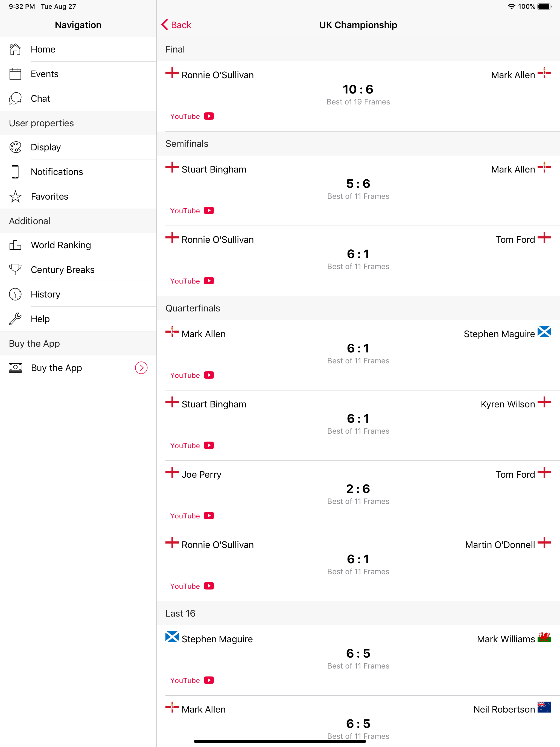The height and width of the screenshot is (747, 560).
Task: Open the Display palette icon
Action: [15, 147]
